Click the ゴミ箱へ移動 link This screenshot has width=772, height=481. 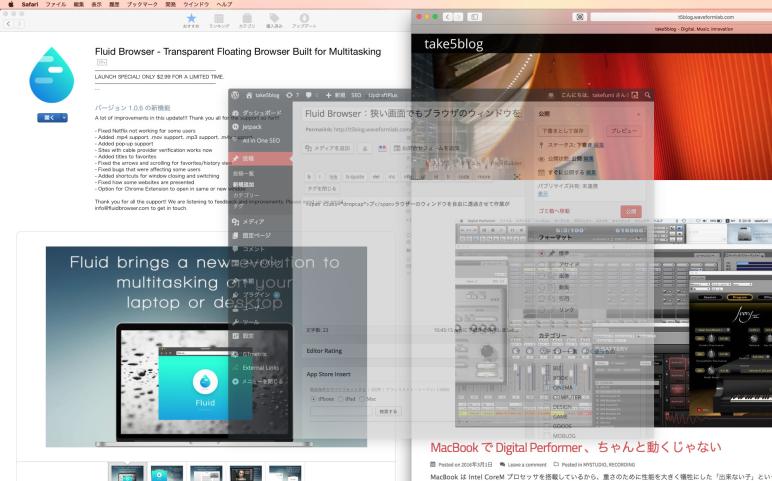pos(554,211)
